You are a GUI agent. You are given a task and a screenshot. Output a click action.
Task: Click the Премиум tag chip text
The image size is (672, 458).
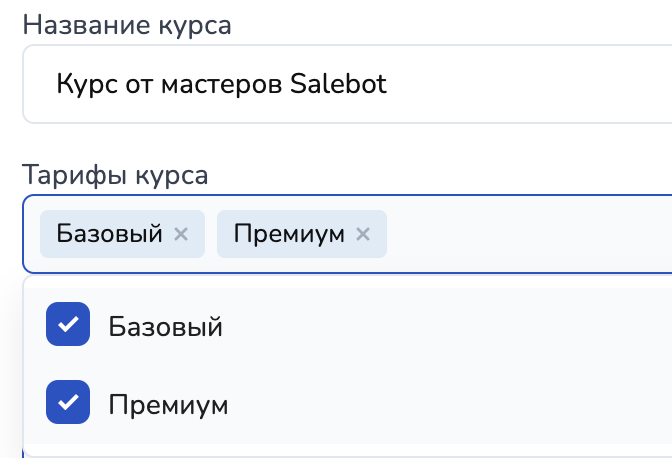point(289,234)
